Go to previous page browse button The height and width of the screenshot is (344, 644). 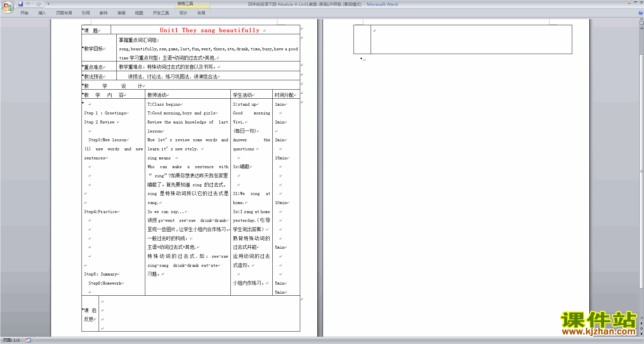point(641,323)
